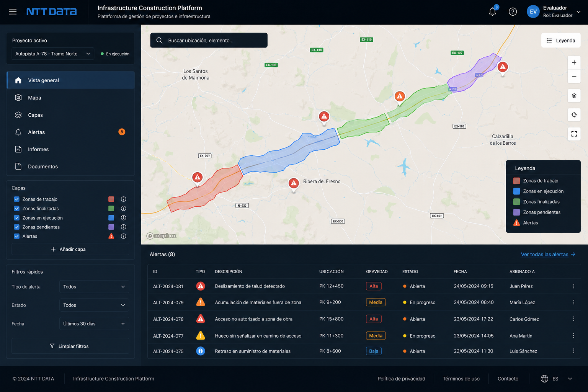The height and width of the screenshot is (392, 588).
Task: Show info for Zonas de trabajo layer
Action: (123, 199)
